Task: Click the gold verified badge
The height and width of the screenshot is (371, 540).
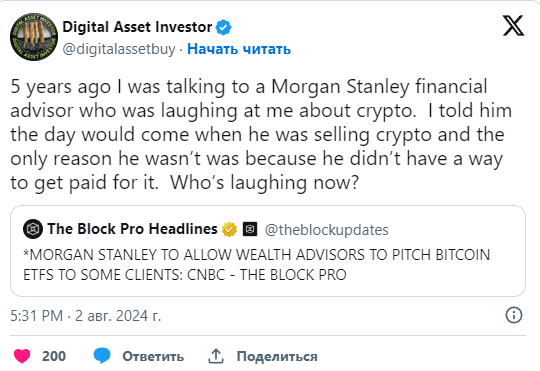Action: (229, 229)
